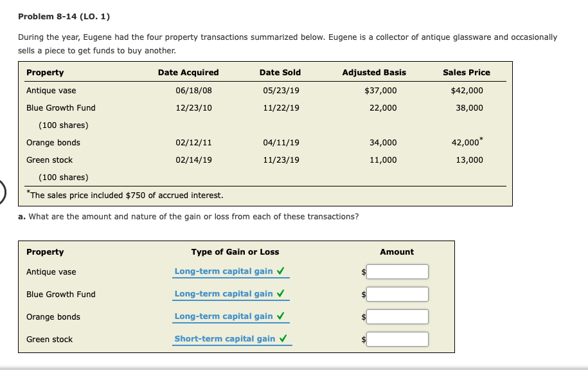Click the 'Date Acquired' column header
This screenshot has width=588, height=373.
pos(188,73)
